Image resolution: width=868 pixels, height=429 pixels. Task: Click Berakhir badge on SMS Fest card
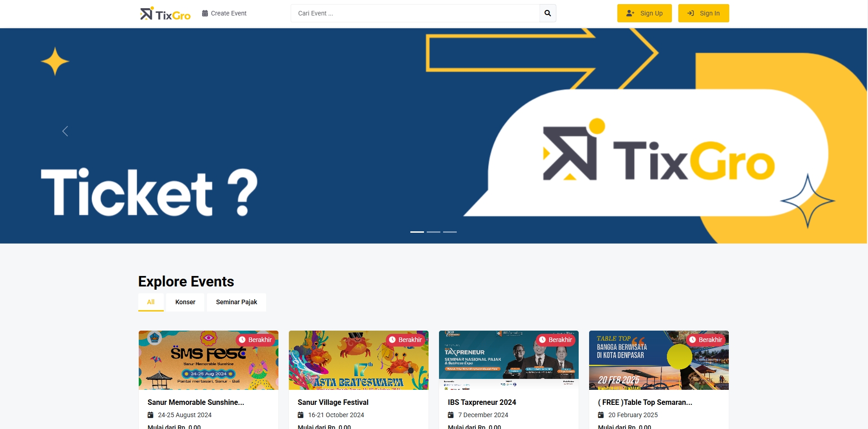tap(255, 340)
